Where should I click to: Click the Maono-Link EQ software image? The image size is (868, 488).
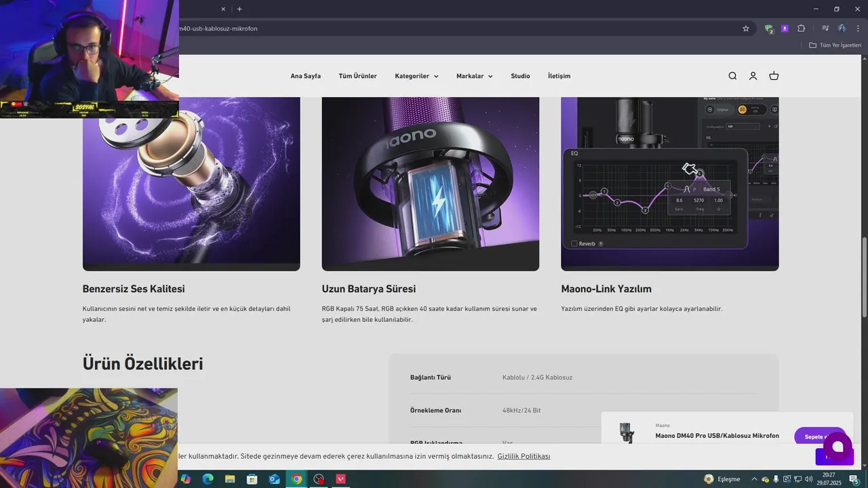click(670, 184)
